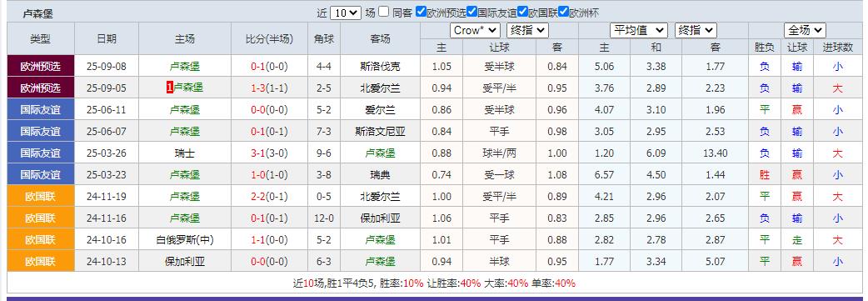Click the 胜率:10% summary text
Viewport: 868px width, 301px height.
[400, 283]
